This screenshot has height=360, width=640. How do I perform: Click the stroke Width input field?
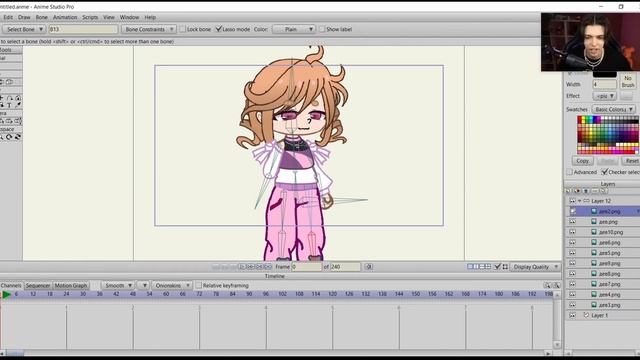604,84
